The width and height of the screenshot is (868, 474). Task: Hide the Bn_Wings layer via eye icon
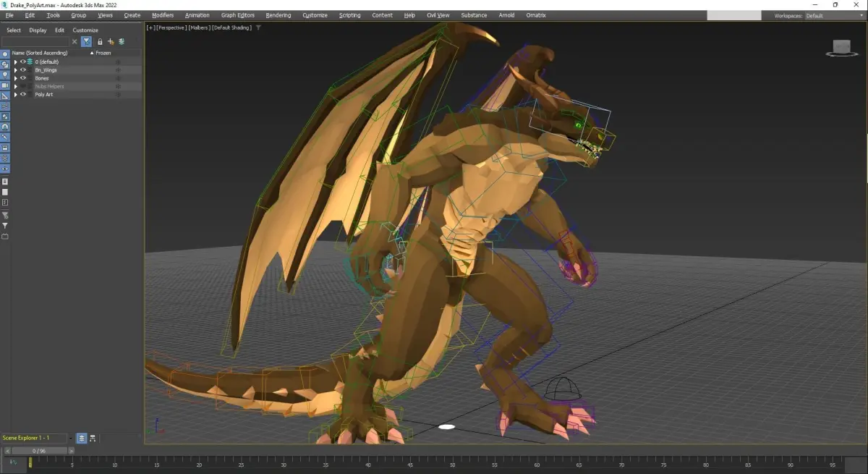click(x=22, y=69)
